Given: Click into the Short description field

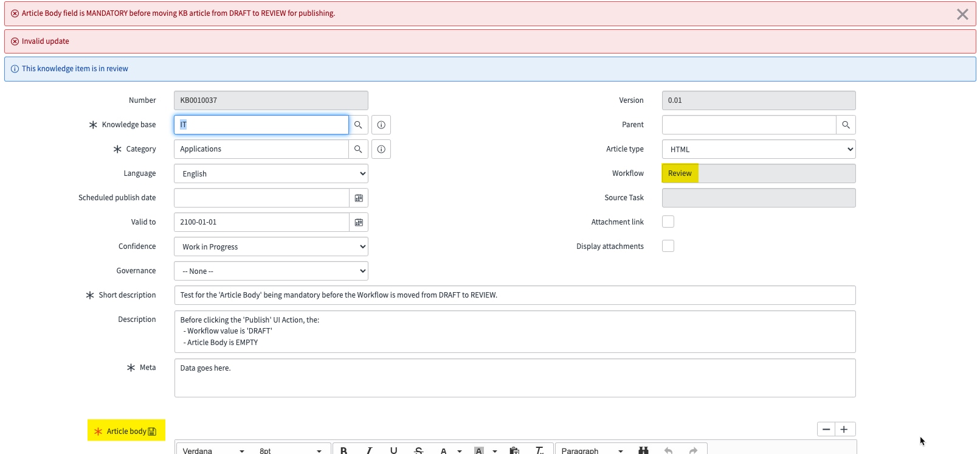Looking at the screenshot, I should [514, 295].
